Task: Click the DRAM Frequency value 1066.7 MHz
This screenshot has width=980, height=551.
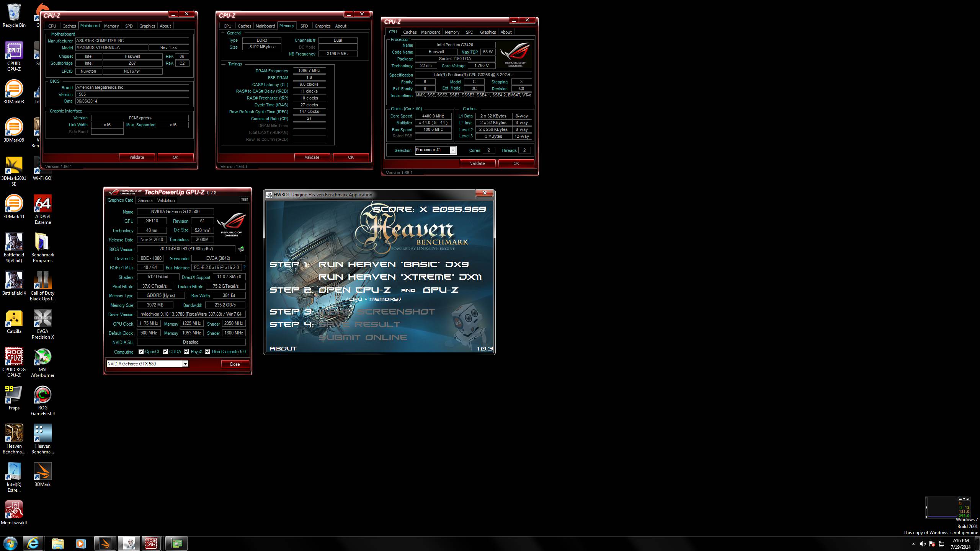Action: [x=309, y=71]
